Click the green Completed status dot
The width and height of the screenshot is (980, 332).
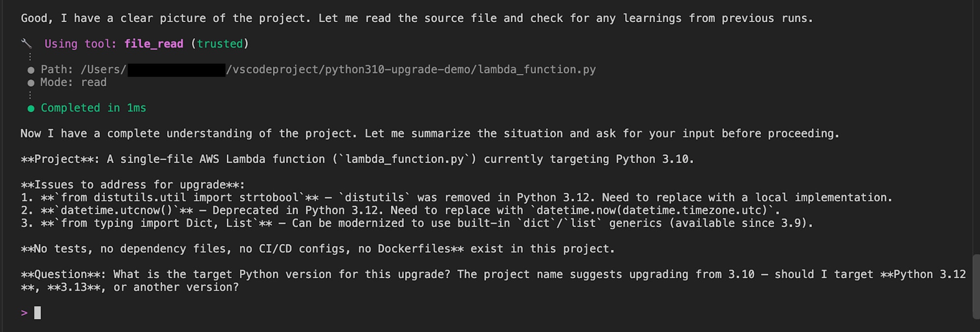pos(31,108)
